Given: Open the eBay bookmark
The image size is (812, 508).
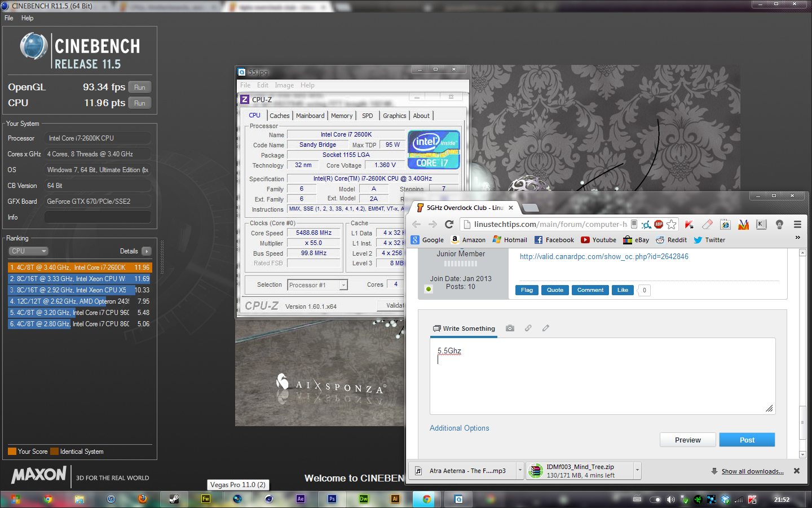Looking at the screenshot, I should click(x=636, y=240).
